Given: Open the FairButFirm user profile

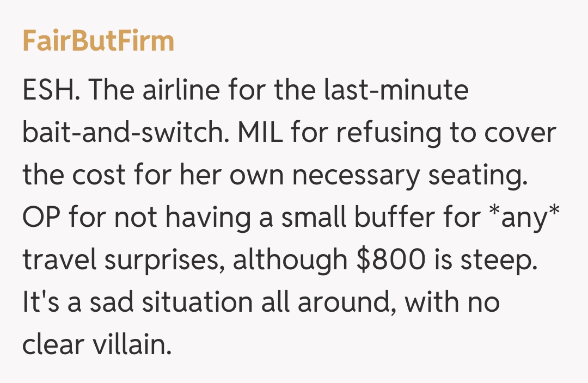Looking at the screenshot, I should [x=98, y=41].
